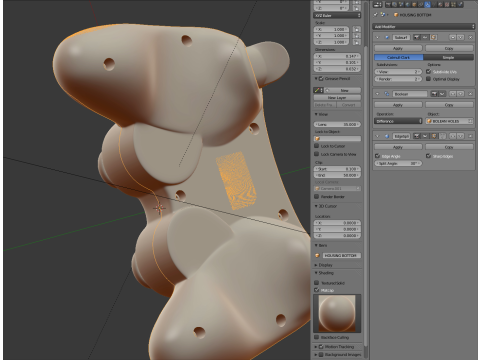Select the Catmull-Clark subdivision option

click(x=399, y=57)
